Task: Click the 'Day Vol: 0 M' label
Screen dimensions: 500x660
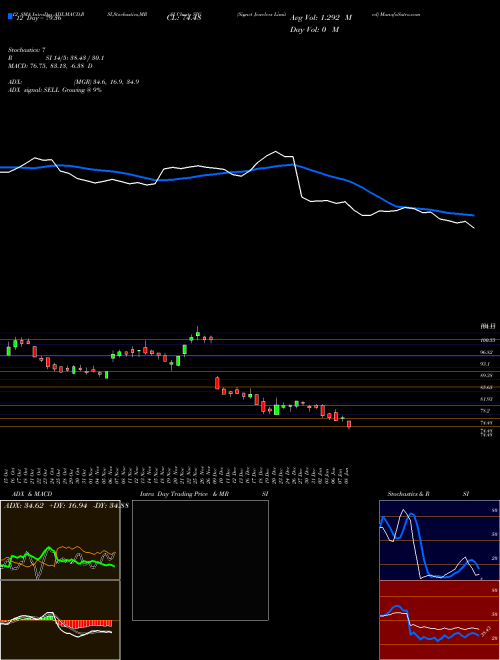Action: (314, 29)
